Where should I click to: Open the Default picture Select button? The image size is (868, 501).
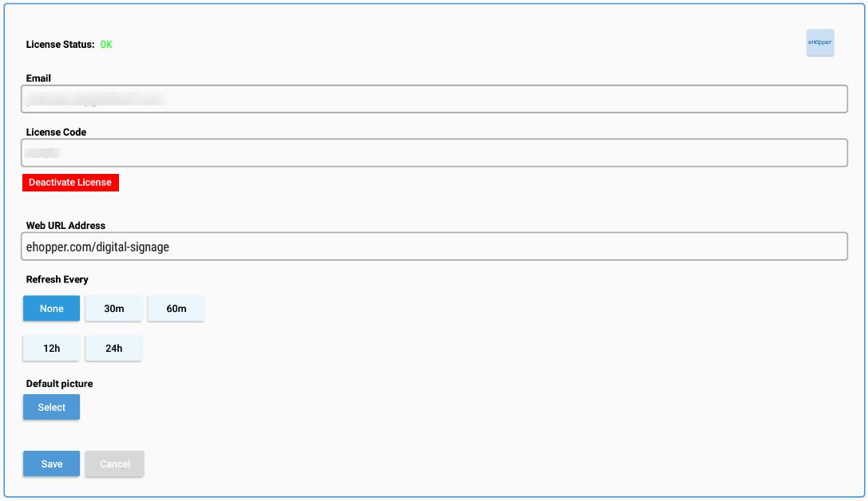[51, 407]
